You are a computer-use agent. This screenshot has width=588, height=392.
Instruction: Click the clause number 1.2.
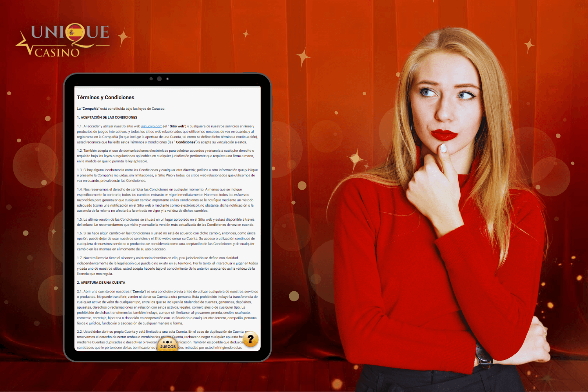pos(80,151)
